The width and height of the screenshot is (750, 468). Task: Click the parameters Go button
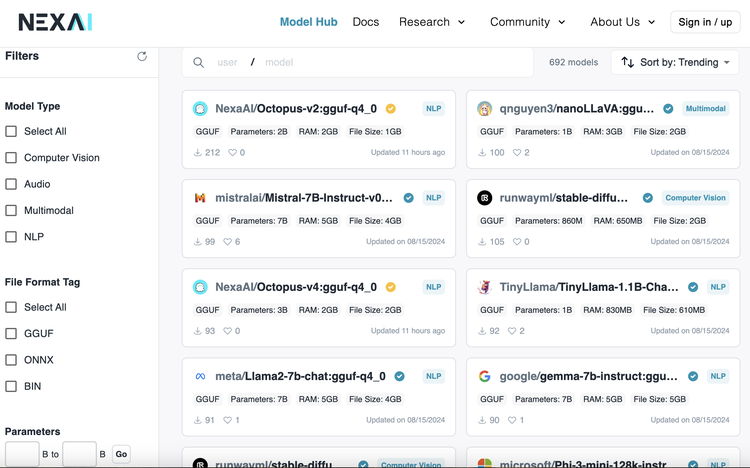pos(121,454)
